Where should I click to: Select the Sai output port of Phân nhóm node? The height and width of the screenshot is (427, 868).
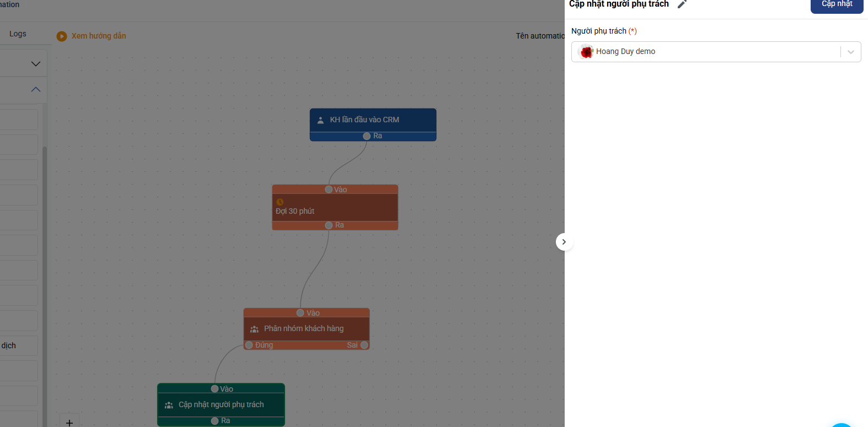point(364,345)
